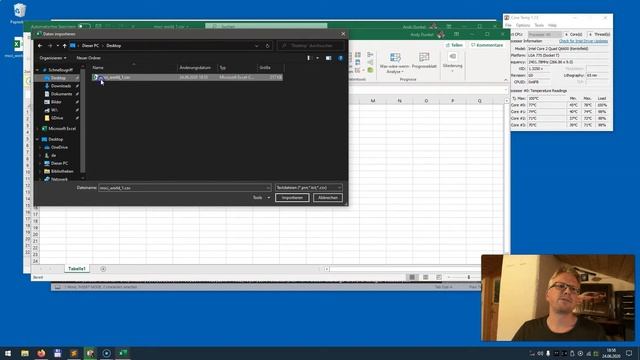640x360 pixels.
Task: Open Options menu in Core Temp
Action: click(x=523, y=25)
